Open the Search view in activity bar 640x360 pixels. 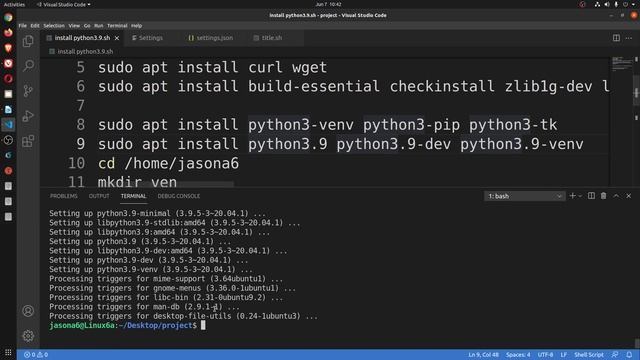pos(28,65)
